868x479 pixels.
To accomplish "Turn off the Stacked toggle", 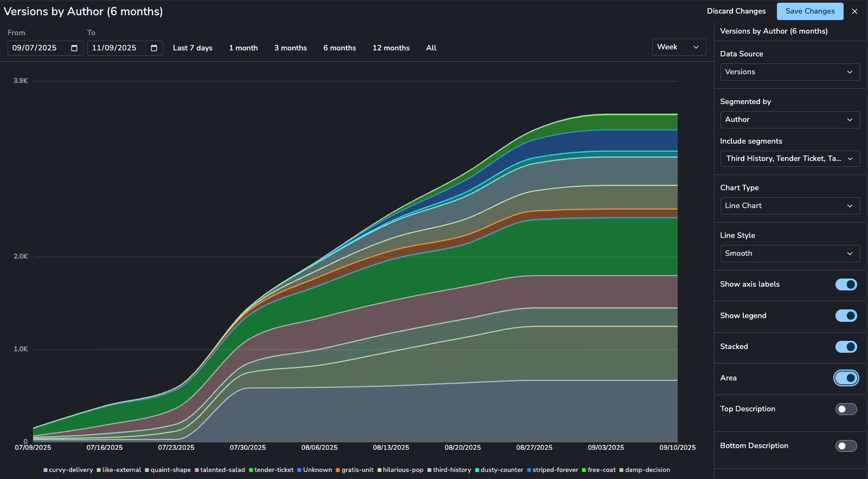I will pos(846,347).
